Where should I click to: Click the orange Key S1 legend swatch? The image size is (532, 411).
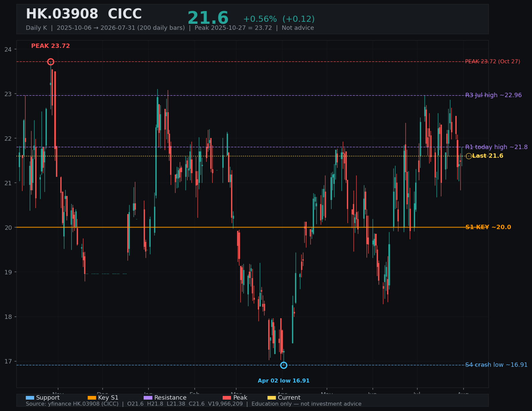(92, 398)
